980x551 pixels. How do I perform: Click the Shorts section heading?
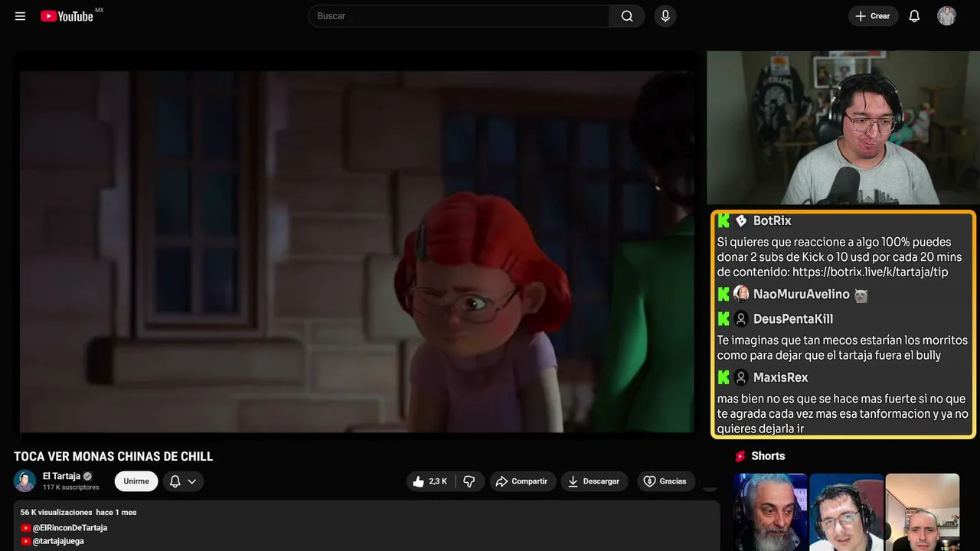(768, 456)
